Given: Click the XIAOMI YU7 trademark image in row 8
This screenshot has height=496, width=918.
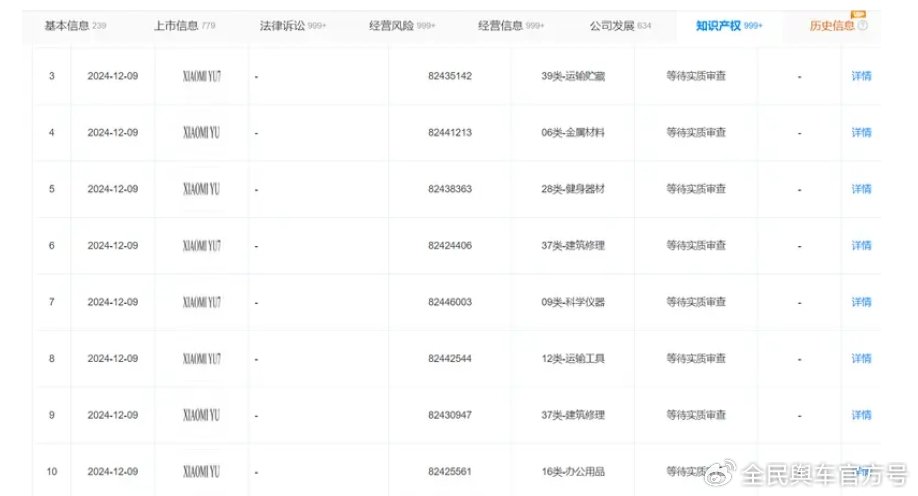Looking at the screenshot, I should 203,358.
